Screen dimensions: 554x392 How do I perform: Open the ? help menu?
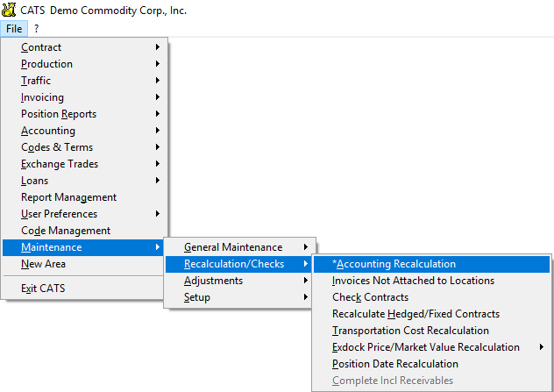(x=36, y=29)
